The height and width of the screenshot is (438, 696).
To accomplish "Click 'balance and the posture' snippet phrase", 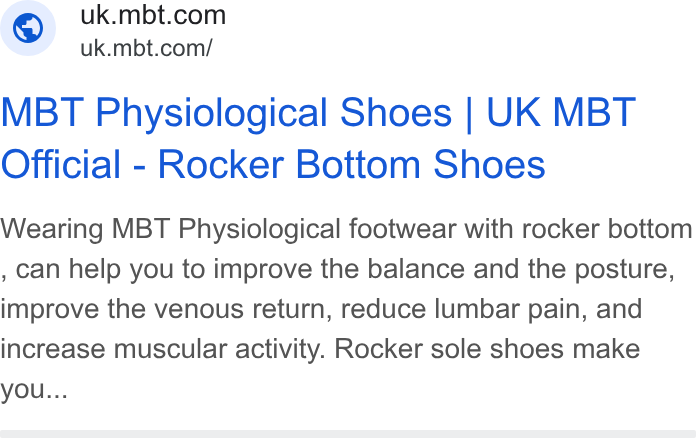I will coord(521,269).
